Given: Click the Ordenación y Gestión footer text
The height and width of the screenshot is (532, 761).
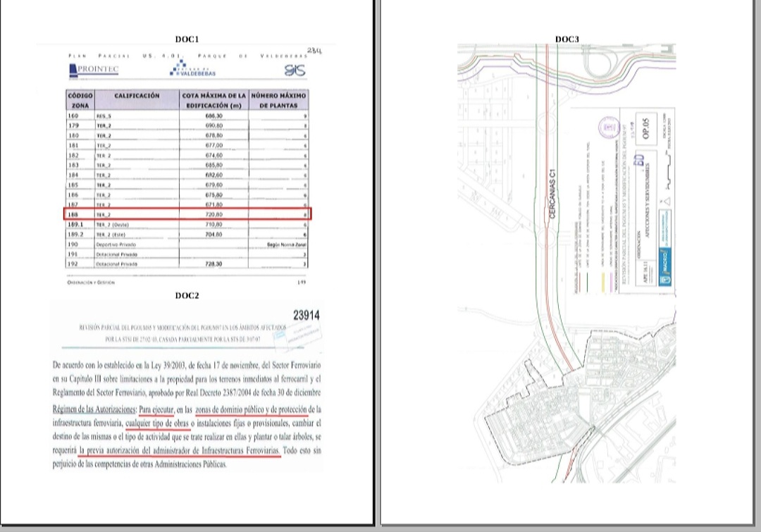Looking at the screenshot, I should 91,282.
